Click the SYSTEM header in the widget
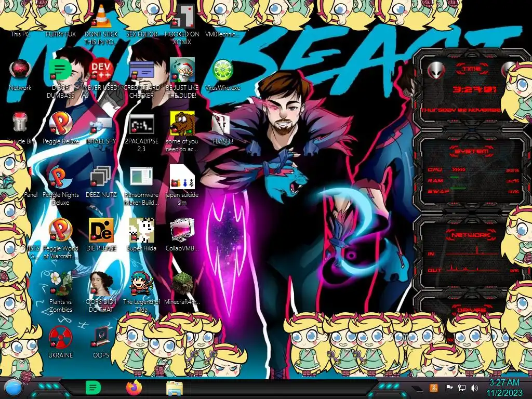532x399 pixels. 472,151
